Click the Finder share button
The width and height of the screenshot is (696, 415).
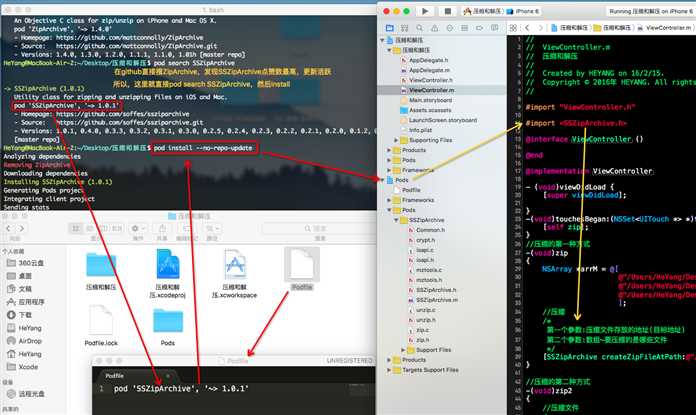pyautogui.click(x=162, y=228)
